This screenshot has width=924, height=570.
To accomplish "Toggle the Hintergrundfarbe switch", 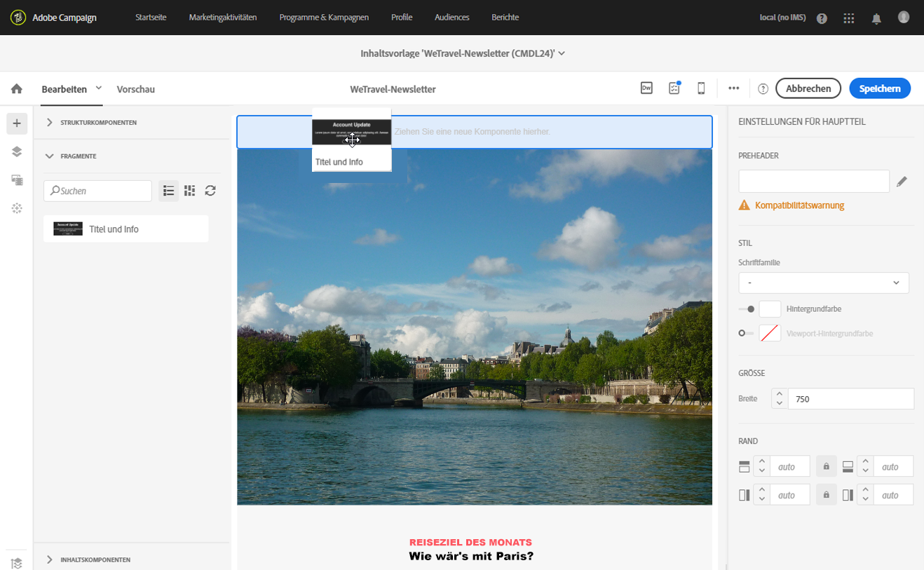I will coord(747,309).
